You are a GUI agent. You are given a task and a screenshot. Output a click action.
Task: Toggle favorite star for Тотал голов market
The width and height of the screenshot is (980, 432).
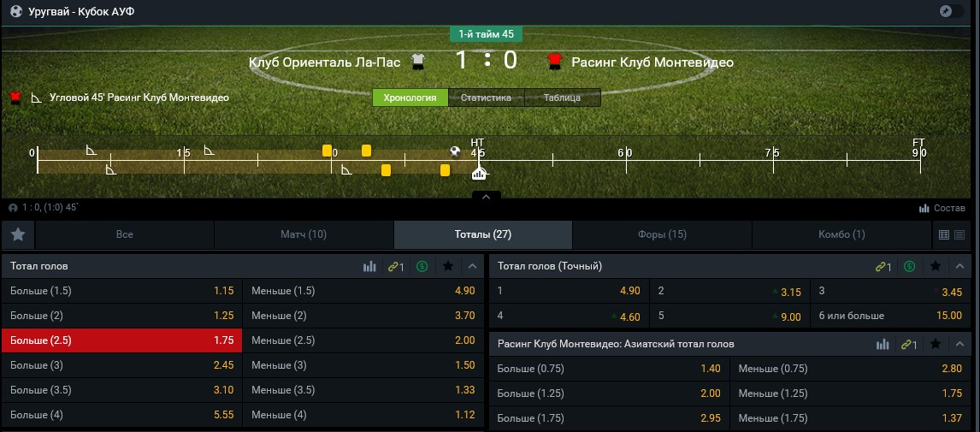[x=447, y=267]
